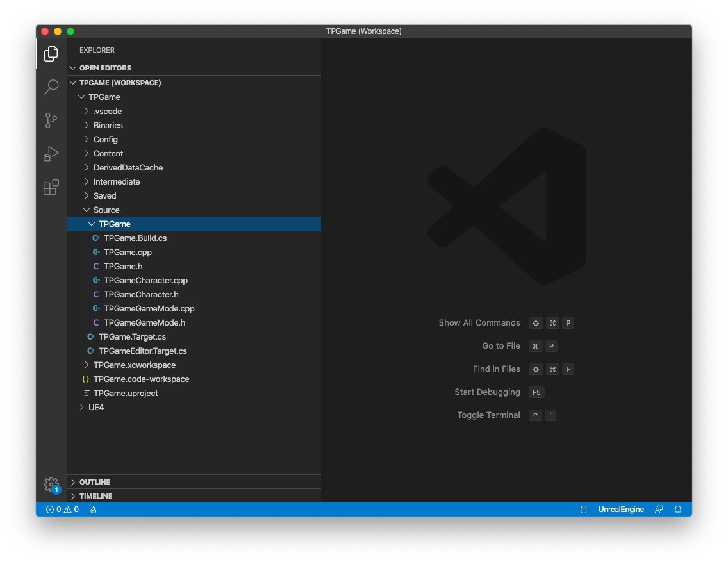This screenshot has width=728, height=564.
Task: Minimize the window with yellow button
Action: 58,31
